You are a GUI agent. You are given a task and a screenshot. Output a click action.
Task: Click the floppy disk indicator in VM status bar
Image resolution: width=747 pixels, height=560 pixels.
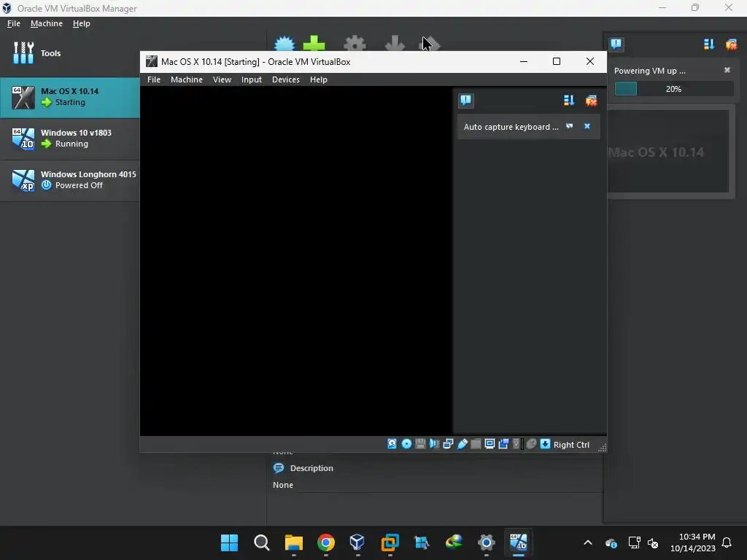pos(420,444)
